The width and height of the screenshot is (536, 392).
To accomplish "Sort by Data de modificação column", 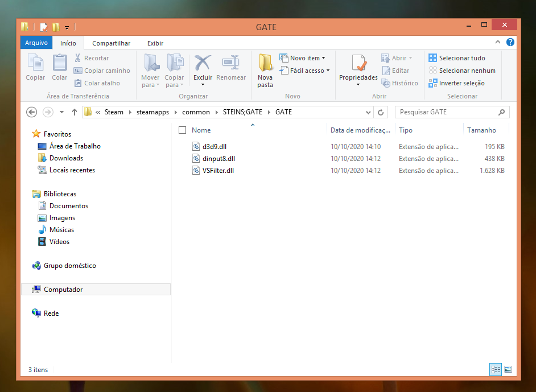I will pos(360,130).
